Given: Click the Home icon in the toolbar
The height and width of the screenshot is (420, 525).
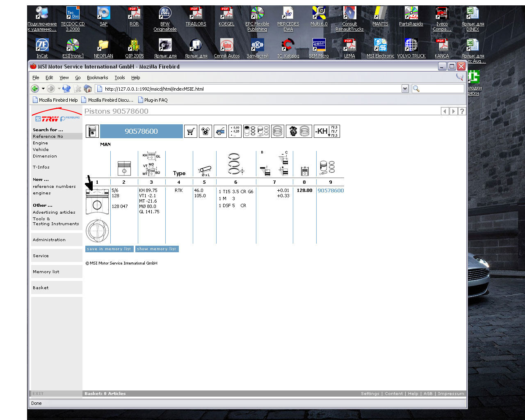Looking at the screenshot, I should [x=88, y=89].
